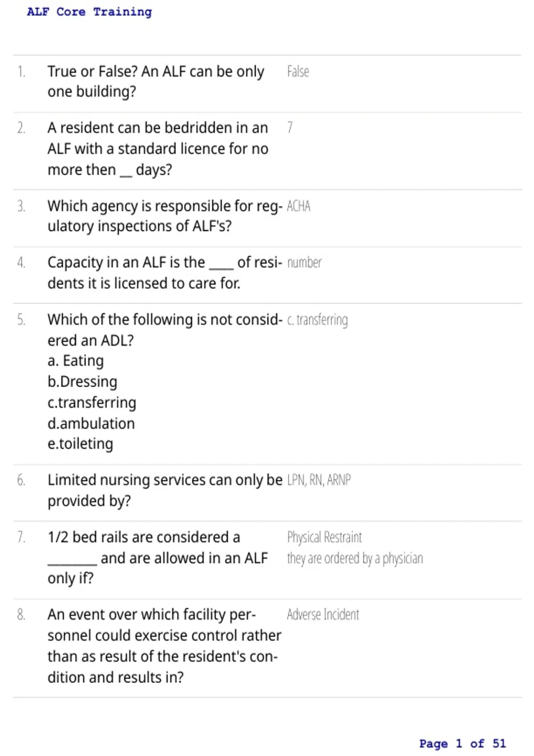Click the 'LPN, RN, ARNP' answer
This screenshot has height=756, width=534.
coord(319,480)
